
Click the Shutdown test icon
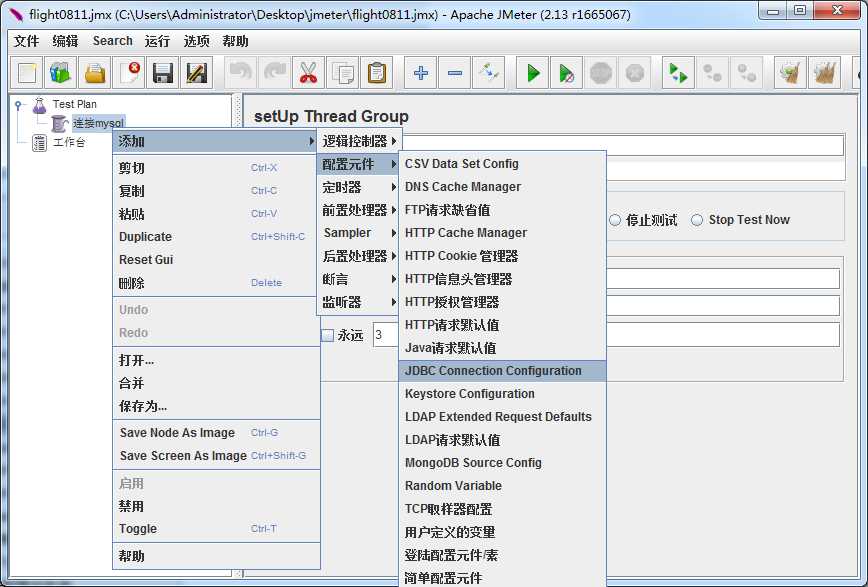(635, 73)
